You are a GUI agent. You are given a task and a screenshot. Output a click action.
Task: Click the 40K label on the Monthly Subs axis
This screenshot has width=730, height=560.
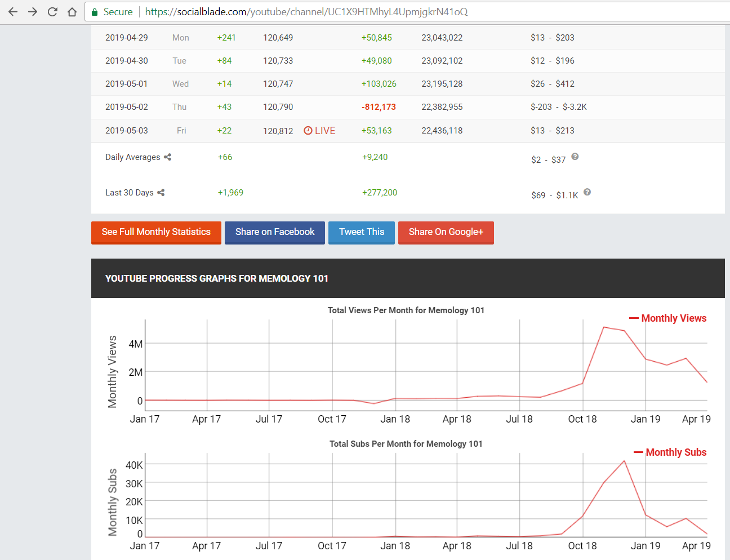coord(135,465)
